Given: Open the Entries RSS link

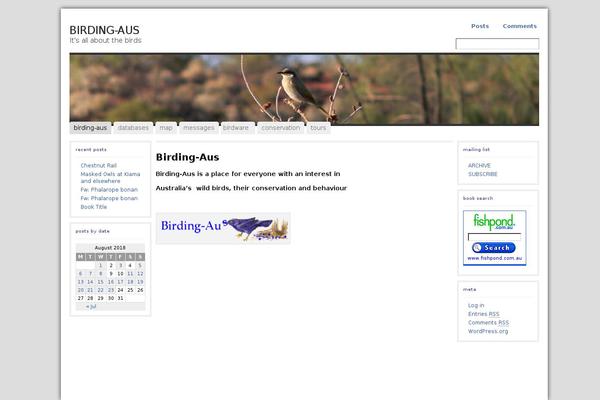Looking at the screenshot, I should tap(484, 314).
